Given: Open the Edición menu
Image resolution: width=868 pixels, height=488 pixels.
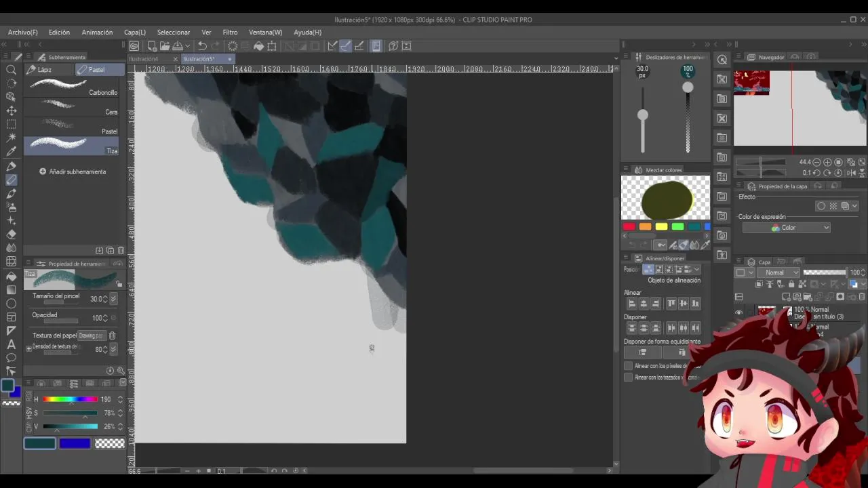Looking at the screenshot, I should tap(59, 33).
